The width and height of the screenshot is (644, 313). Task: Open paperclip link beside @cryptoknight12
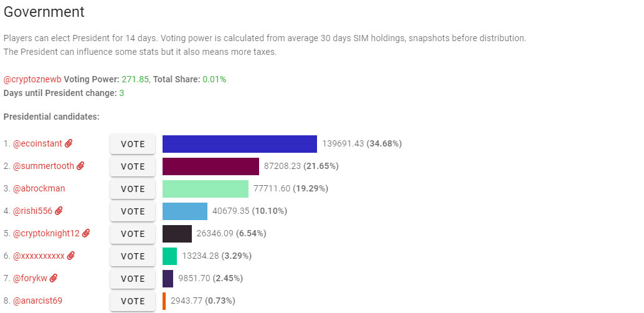click(86, 233)
